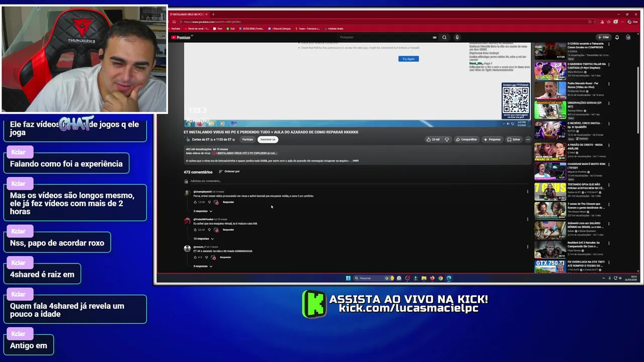Like the comment about satanás na tela
This screenshot has height=362, width=644.
click(195, 257)
